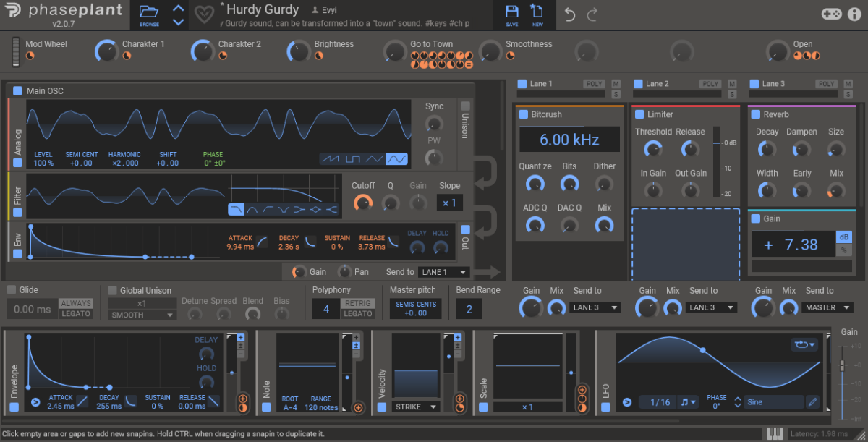Image resolution: width=868 pixels, height=442 pixels.
Task: Click the RETRIG polyphony button
Action: (357, 303)
